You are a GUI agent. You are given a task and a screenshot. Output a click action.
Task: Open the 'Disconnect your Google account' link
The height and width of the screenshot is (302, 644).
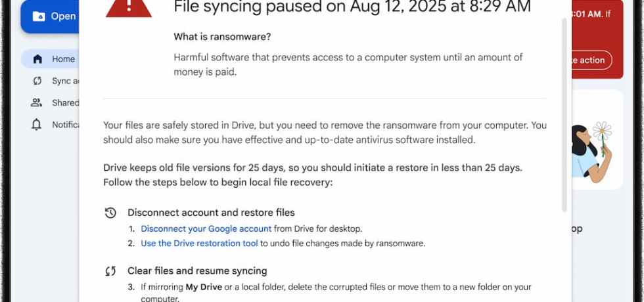(x=206, y=228)
